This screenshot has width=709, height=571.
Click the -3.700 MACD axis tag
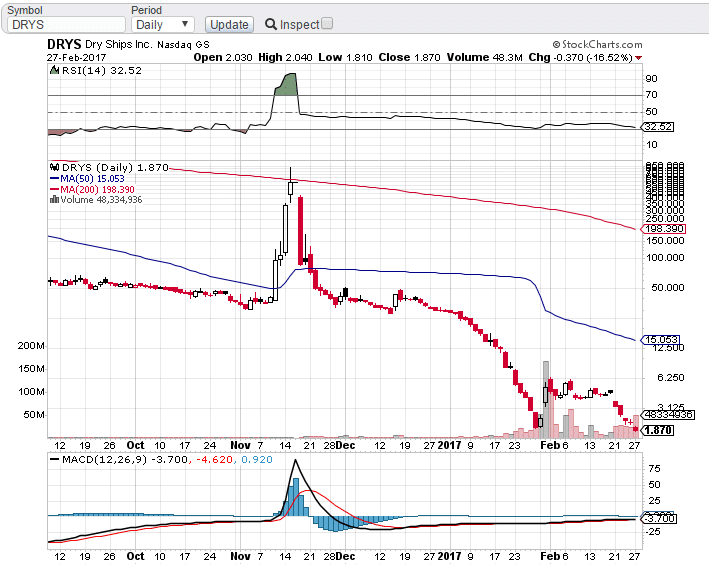[659, 518]
